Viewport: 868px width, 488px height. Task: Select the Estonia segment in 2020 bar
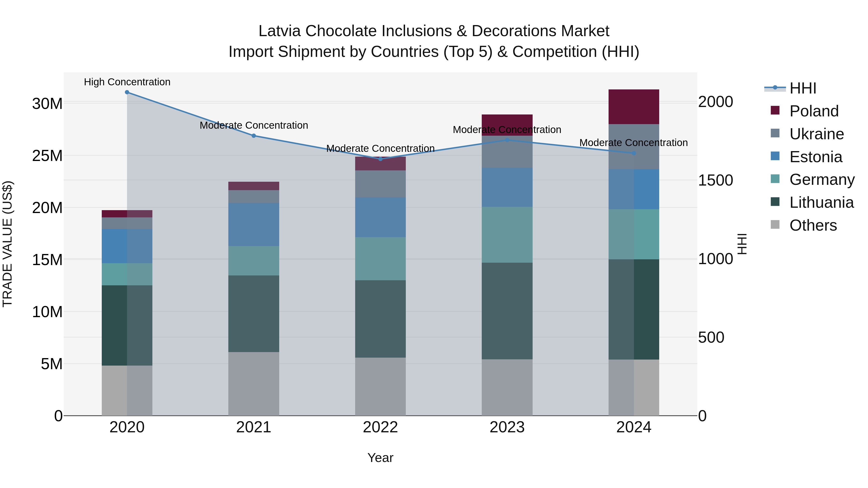[x=127, y=246]
